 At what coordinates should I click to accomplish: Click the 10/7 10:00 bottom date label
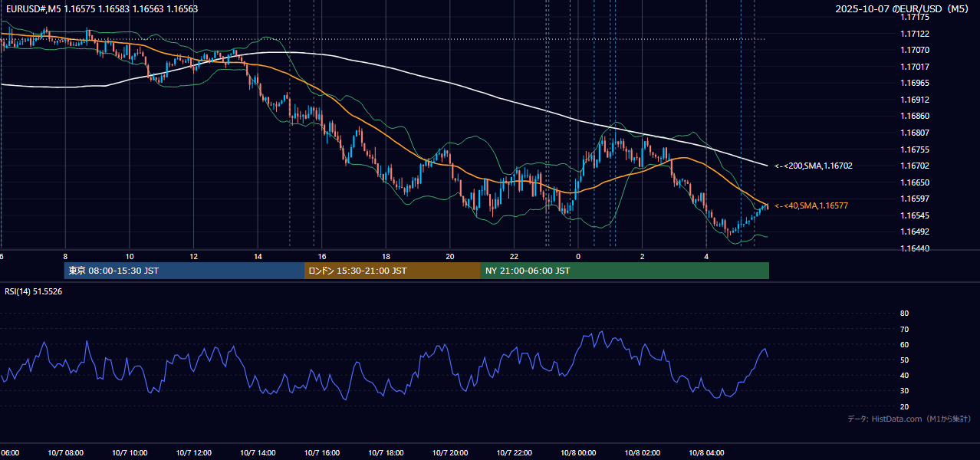(130, 453)
